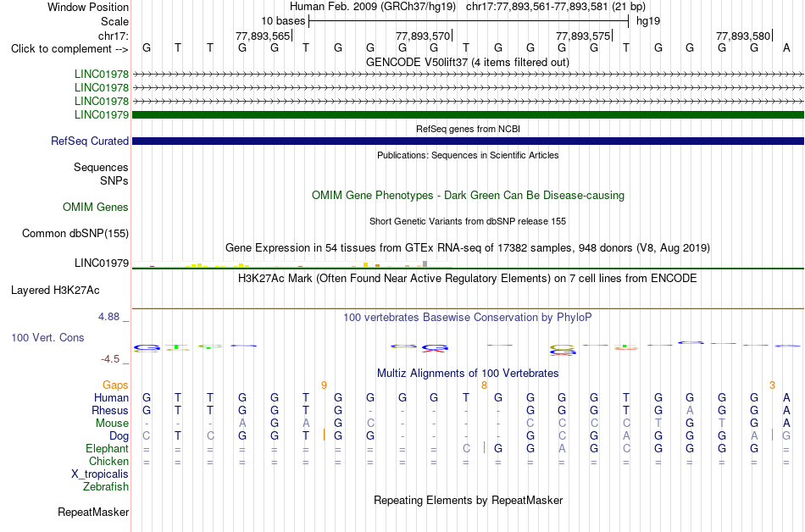Open the OMIM Gene Phenotypes track title
Screen dimensions: 805x532
click(x=468, y=196)
